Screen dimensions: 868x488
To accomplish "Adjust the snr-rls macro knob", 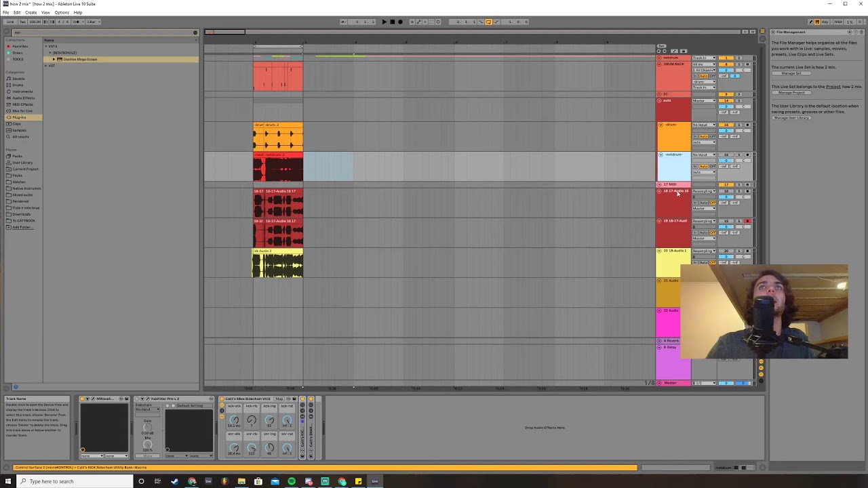I will pos(252,447).
